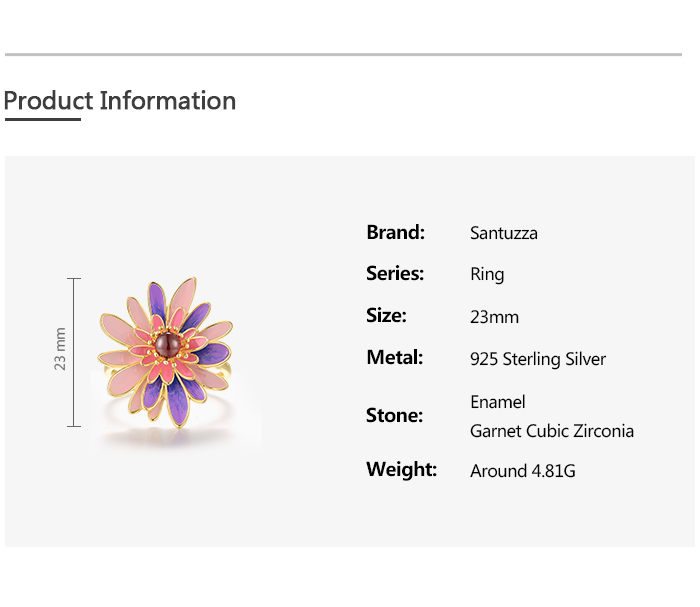Click the Brand: label
The height and width of the screenshot is (607, 700).
pos(396,232)
